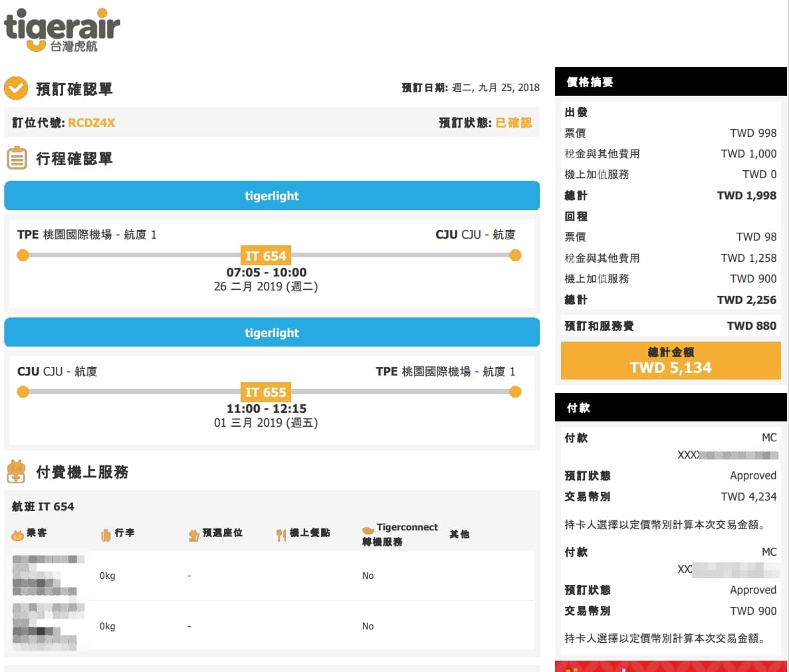Screen dimensions: 789x672
Task: Click the booking status 已確認 text
Action: tap(513, 123)
